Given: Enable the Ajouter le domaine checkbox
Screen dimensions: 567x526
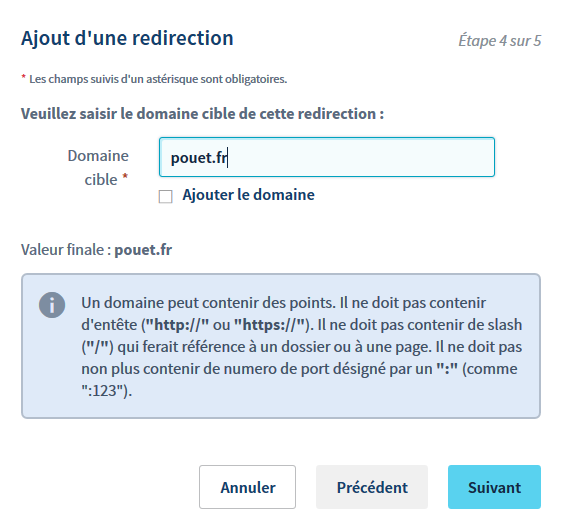Looking at the screenshot, I should tap(166, 197).
